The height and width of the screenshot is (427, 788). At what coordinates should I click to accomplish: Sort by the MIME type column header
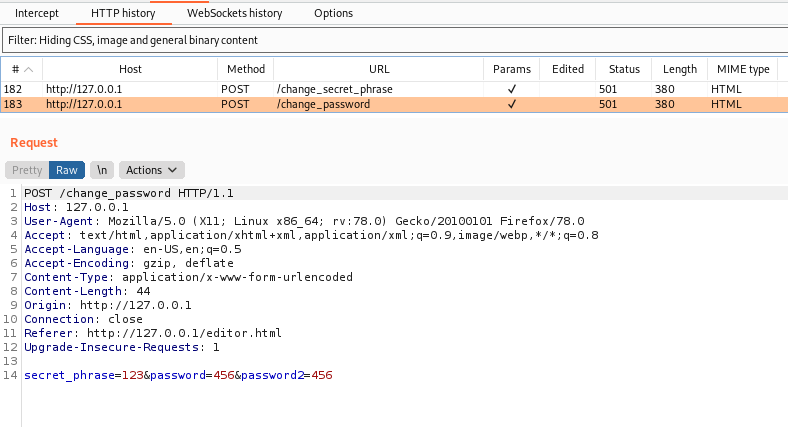(x=743, y=69)
